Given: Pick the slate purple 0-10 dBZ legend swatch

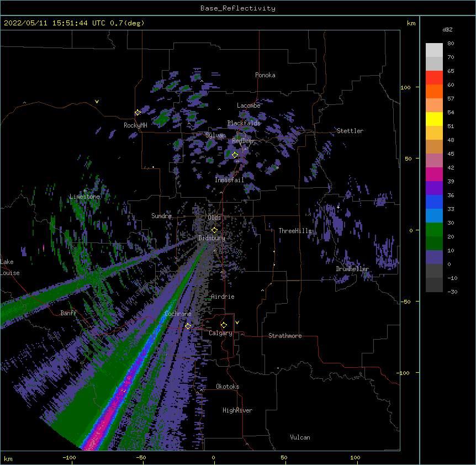Looking at the screenshot, I should tap(434, 257).
